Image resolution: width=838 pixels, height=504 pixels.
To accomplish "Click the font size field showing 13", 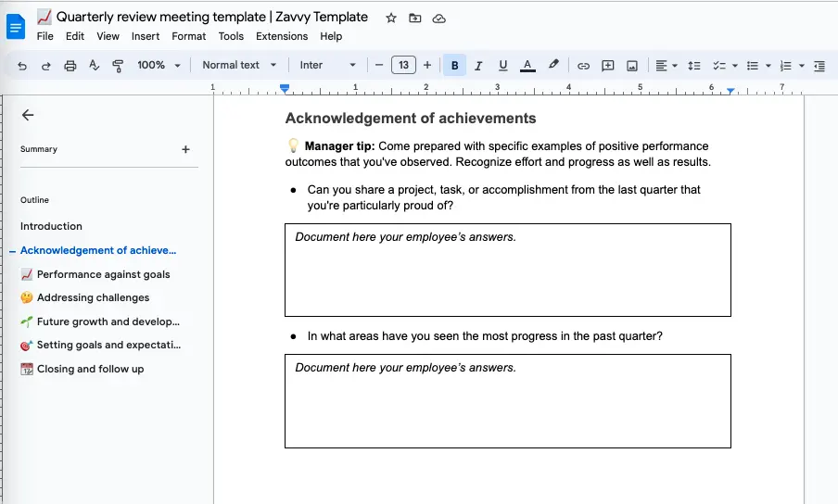I will pos(403,65).
